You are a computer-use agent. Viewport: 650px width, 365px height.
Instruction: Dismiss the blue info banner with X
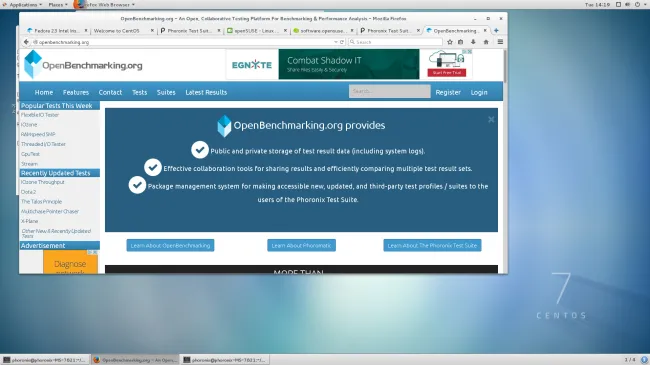[491, 119]
